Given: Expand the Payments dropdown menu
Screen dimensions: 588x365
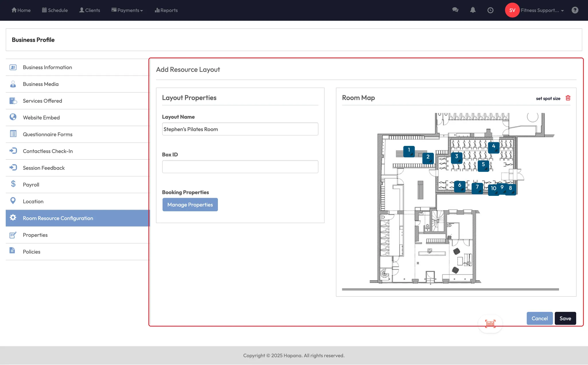Looking at the screenshot, I should 127,10.
